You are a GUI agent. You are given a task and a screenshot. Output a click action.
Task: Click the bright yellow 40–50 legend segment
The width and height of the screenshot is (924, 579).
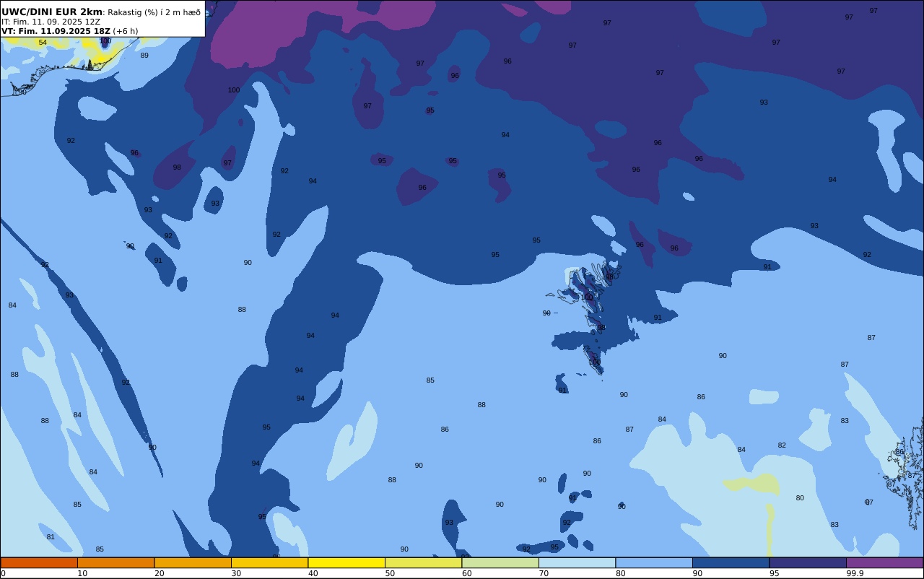[x=346, y=562]
